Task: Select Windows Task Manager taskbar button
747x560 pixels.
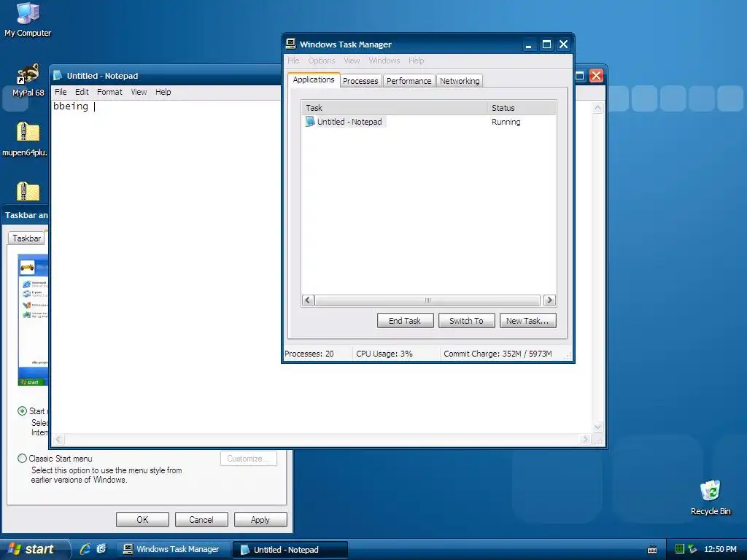Action: (174, 549)
